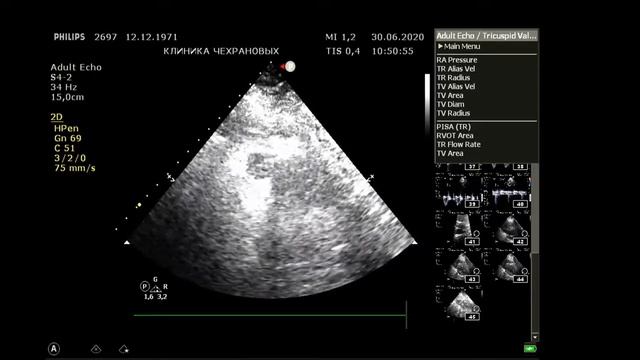
Task: Click Adult Echo / Tricuspid Valve title
Action: click(x=486, y=36)
